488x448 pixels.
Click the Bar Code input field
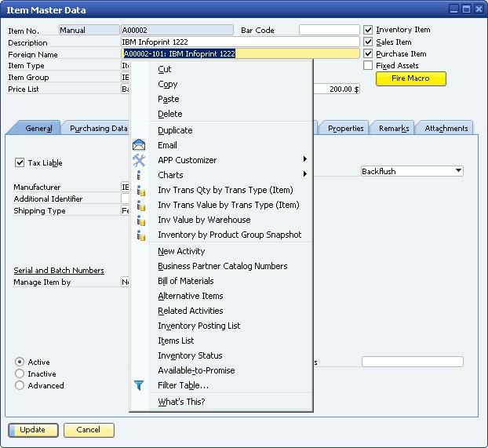point(329,30)
